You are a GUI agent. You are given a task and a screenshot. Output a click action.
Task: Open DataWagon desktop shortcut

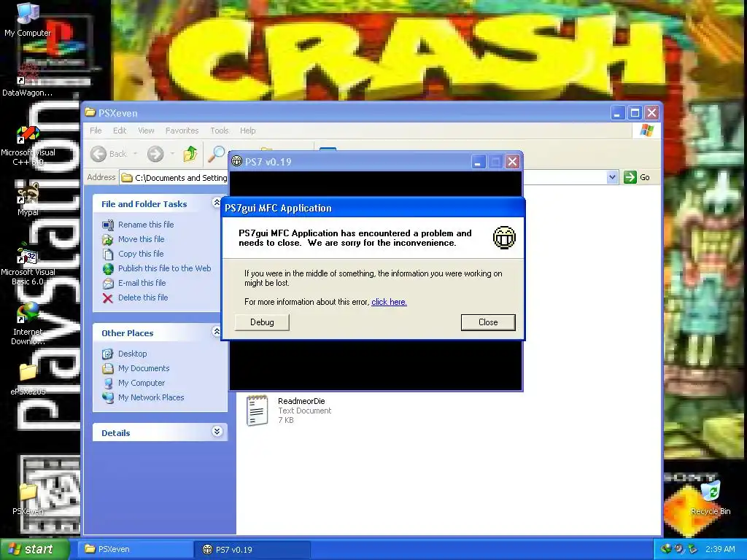[28, 80]
